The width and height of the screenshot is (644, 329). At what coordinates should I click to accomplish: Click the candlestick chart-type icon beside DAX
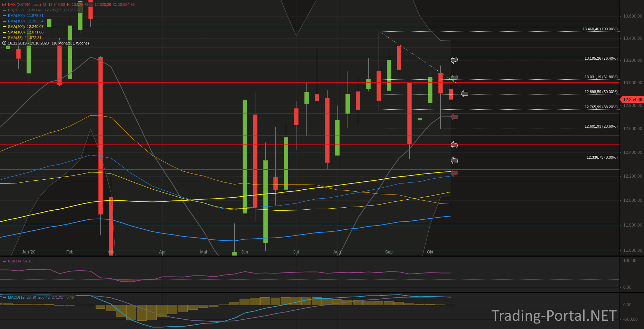pyautogui.click(x=4, y=4)
